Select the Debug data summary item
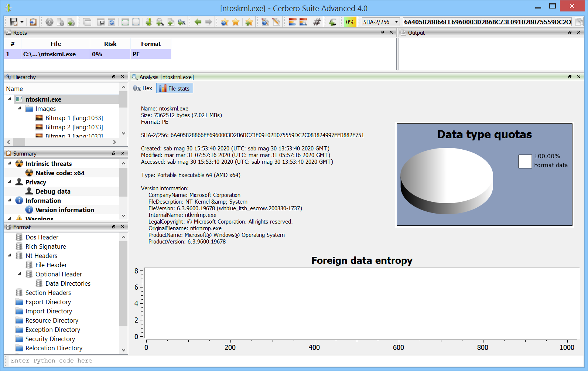 click(x=53, y=191)
